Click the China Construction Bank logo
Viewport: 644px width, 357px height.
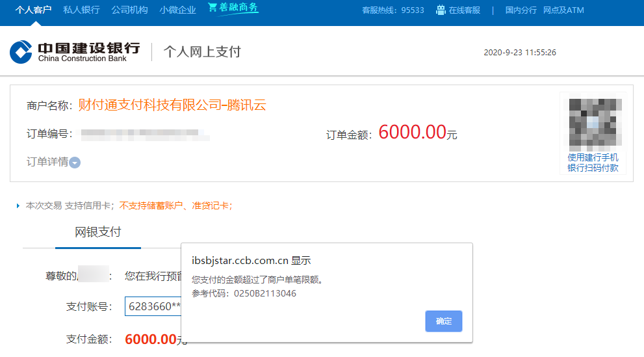pyautogui.click(x=75, y=52)
